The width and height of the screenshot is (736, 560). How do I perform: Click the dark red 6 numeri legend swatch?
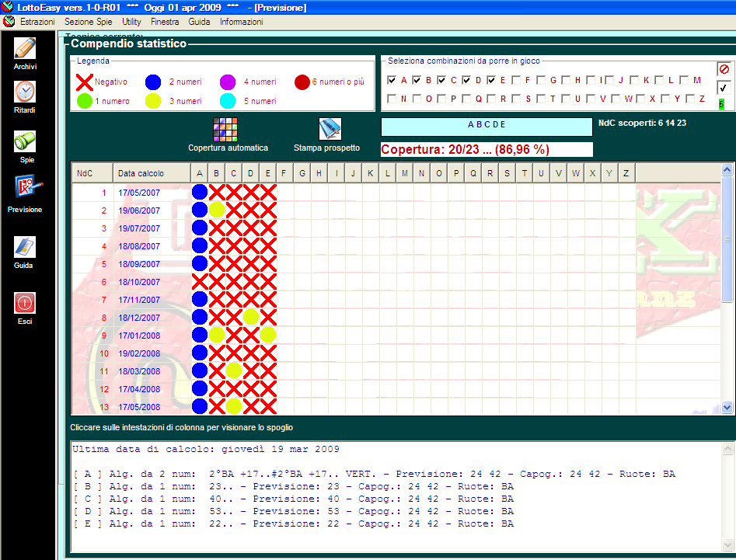(302, 82)
